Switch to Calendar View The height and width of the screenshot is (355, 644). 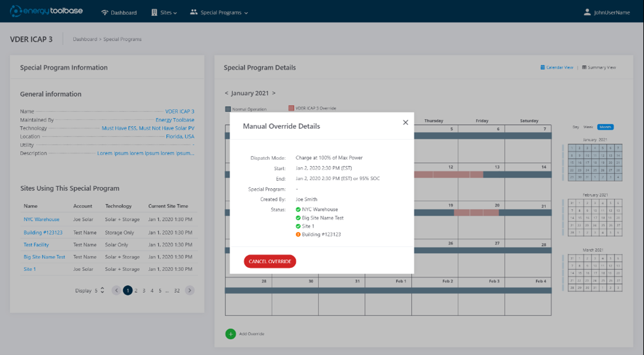[557, 67]
